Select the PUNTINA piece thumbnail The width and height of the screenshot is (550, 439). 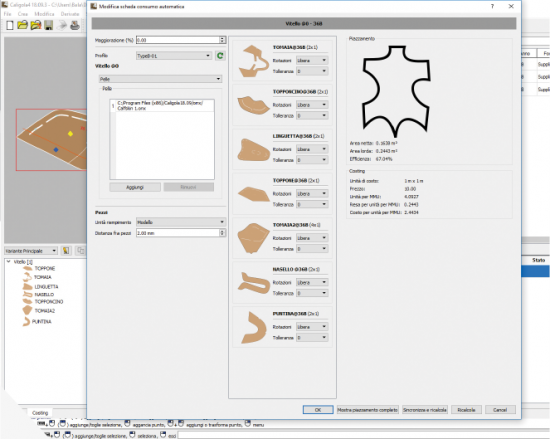point(253,327)
